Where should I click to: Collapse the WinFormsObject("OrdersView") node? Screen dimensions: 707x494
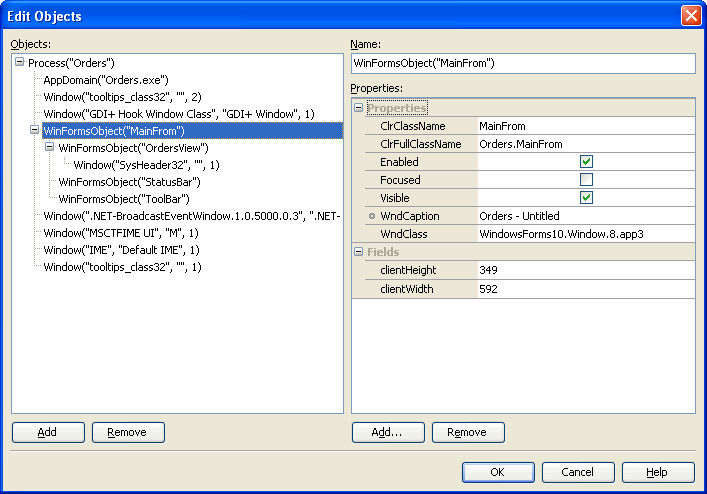[x=50, y=147]
